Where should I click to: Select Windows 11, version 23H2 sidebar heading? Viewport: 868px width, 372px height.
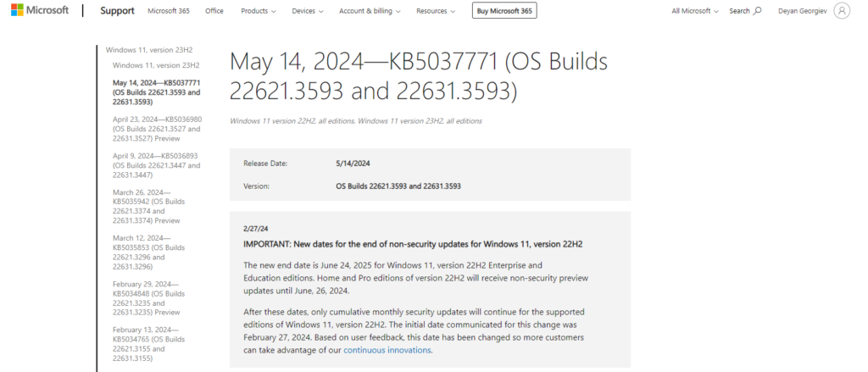[x=142, y=49]
